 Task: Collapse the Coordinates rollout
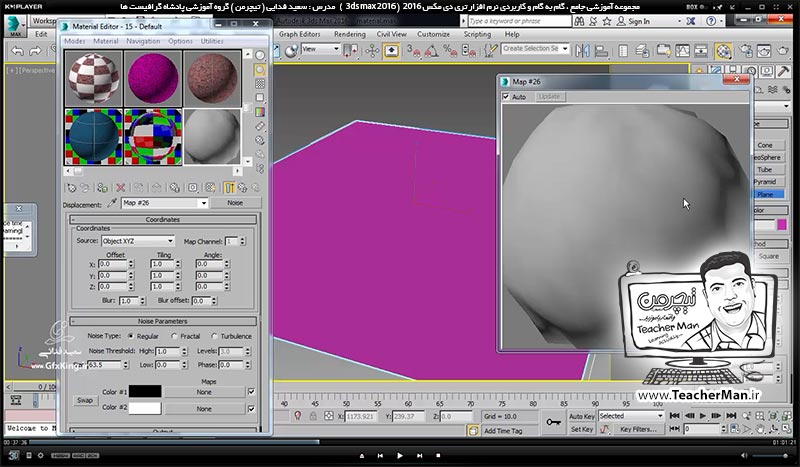click(163, 219)
